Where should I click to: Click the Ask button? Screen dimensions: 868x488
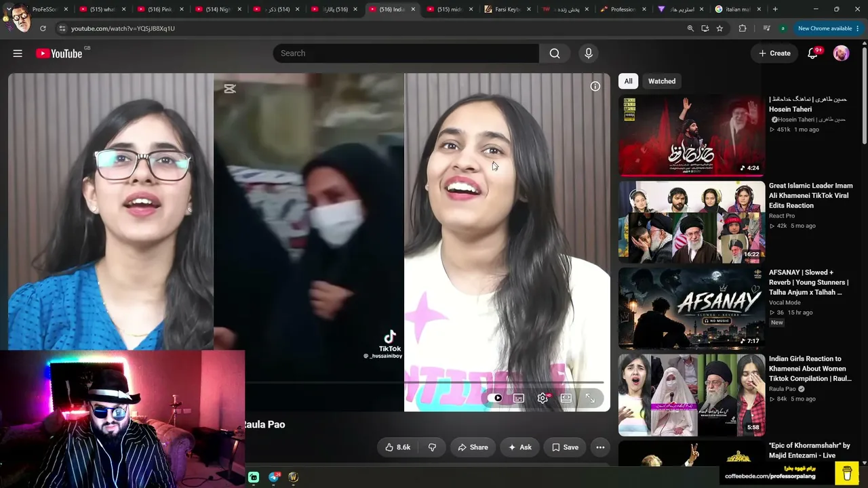pos(520,447)
